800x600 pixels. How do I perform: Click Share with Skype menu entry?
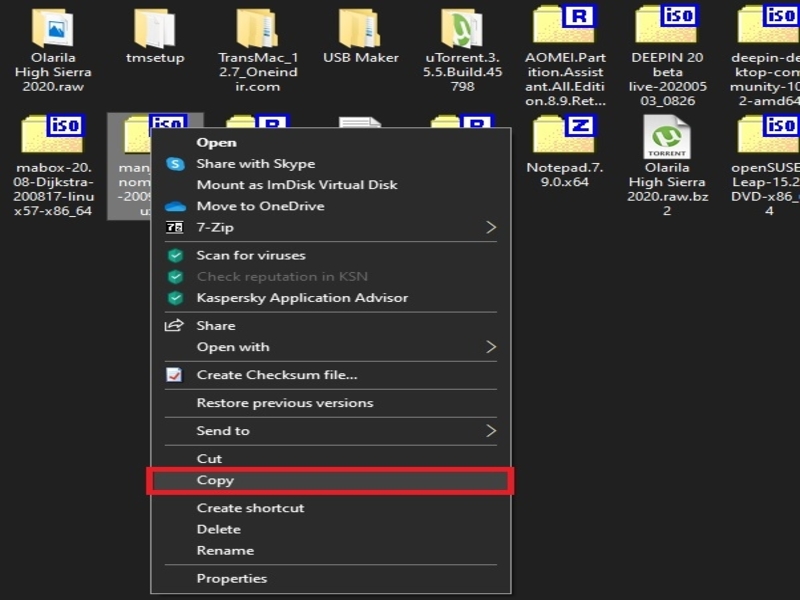255,164
